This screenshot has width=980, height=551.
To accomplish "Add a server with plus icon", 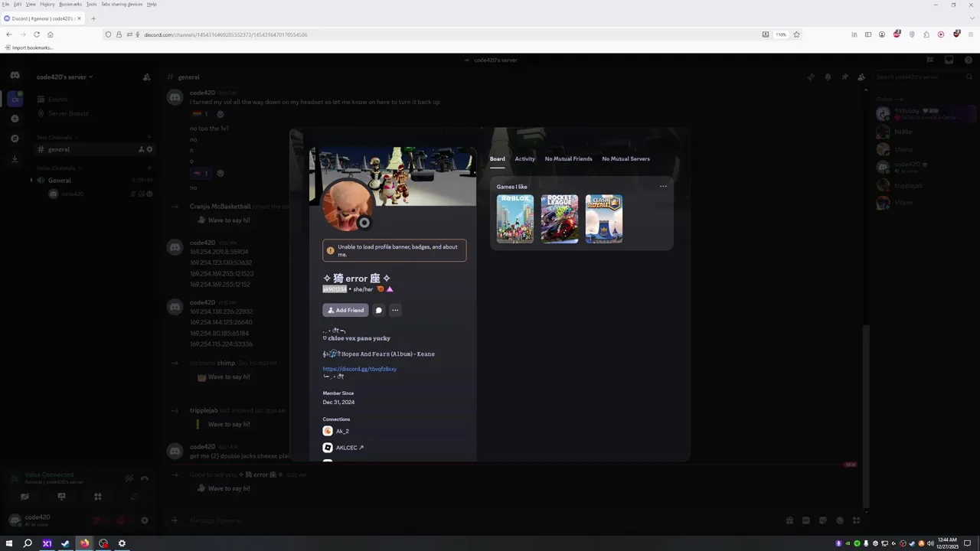I will coord(15,119).
